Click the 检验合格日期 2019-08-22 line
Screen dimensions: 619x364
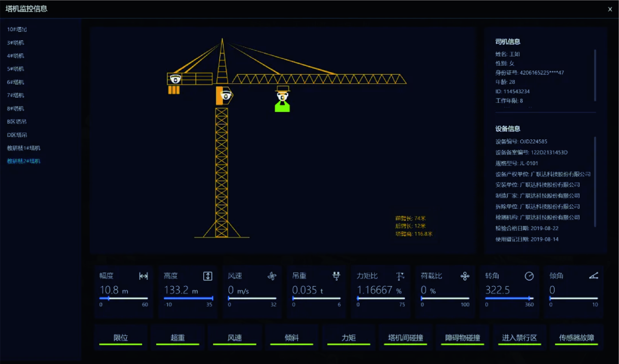[x=527, y=228]
